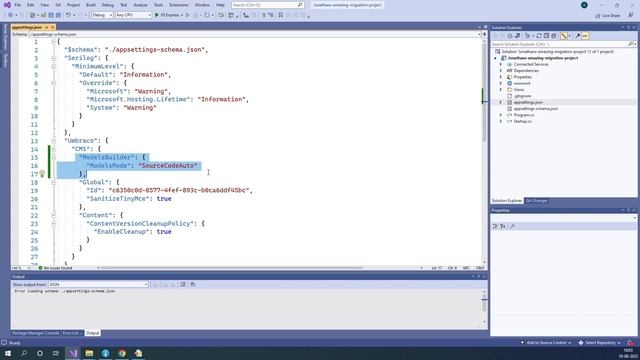Image resolution: width=640 pixels, height=360 pixels.
Task: Click the Solution Explorer Home icon
Action: [510, 36]
